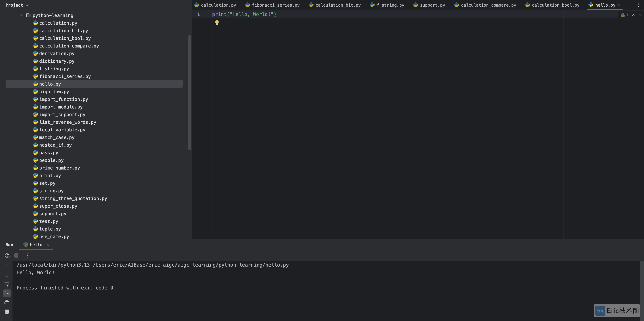Click the Down the Stack Trace arrow
This screenshot has height=321, width=644.
click(x=7, y=275)
